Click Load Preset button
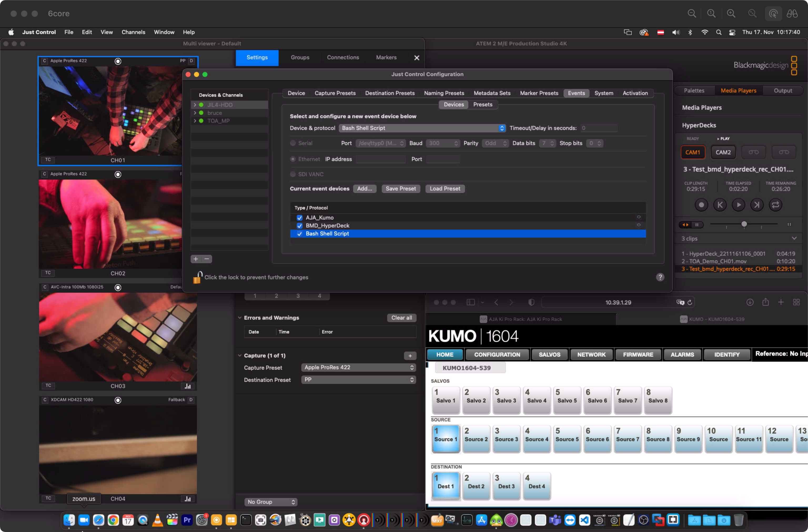The image size is (808, 532). click(x=445, y=189)
